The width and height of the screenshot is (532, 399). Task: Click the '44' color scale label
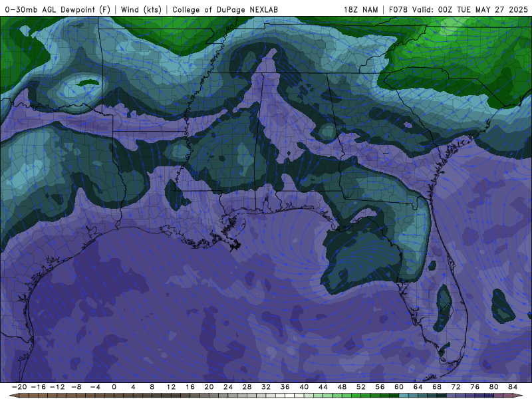pyautogui.click(x=323, y=387)
